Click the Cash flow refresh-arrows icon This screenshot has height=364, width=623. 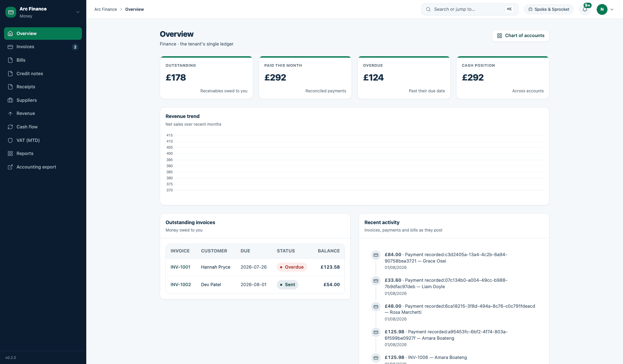coord(10,127)
